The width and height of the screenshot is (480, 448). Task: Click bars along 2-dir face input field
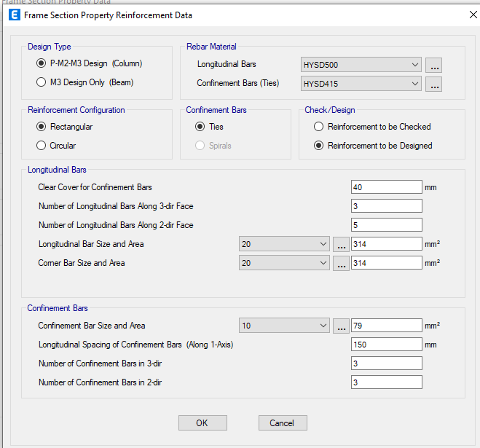tap(387, 225)
